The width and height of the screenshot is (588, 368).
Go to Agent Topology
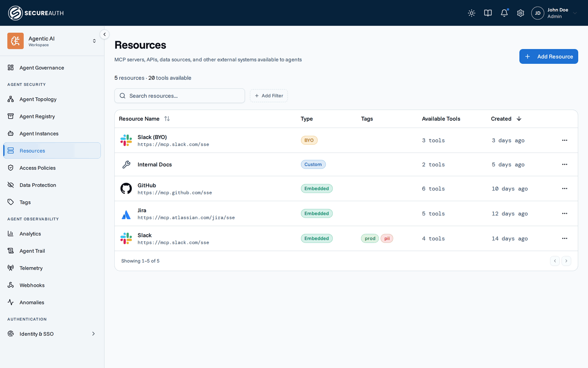pyautogui.click(x=52, y=99)
